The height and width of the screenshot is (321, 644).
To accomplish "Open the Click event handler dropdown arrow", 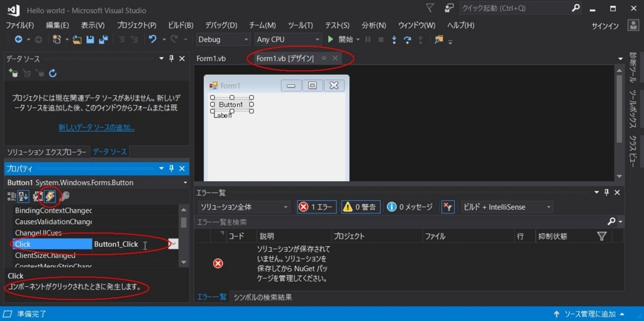I will 174,244.
